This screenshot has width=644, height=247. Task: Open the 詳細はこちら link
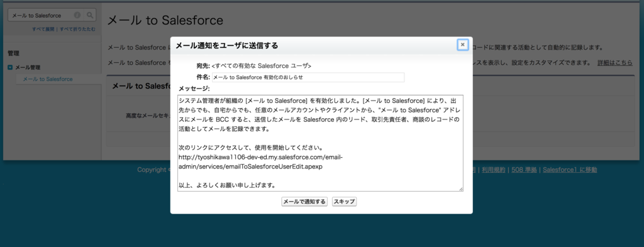(x=615, y=63)
